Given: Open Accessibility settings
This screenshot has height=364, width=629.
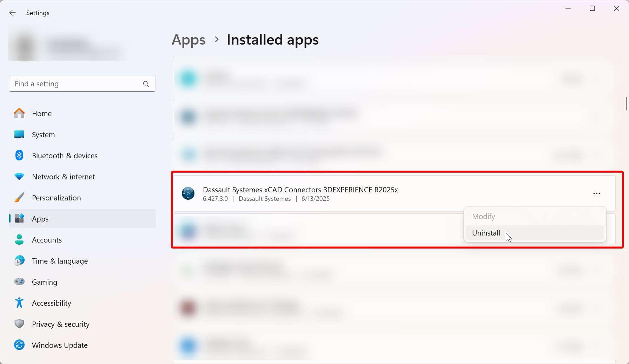Looking at the screenshot, I should click(x=82, y=303).
